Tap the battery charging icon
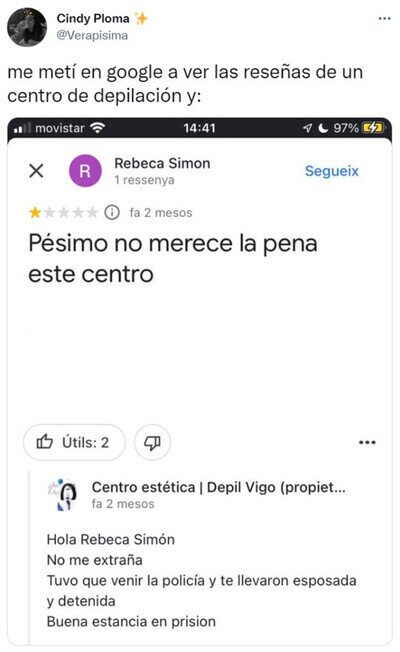The height and width of the screenshot is (652, 400). pos(372,128)
